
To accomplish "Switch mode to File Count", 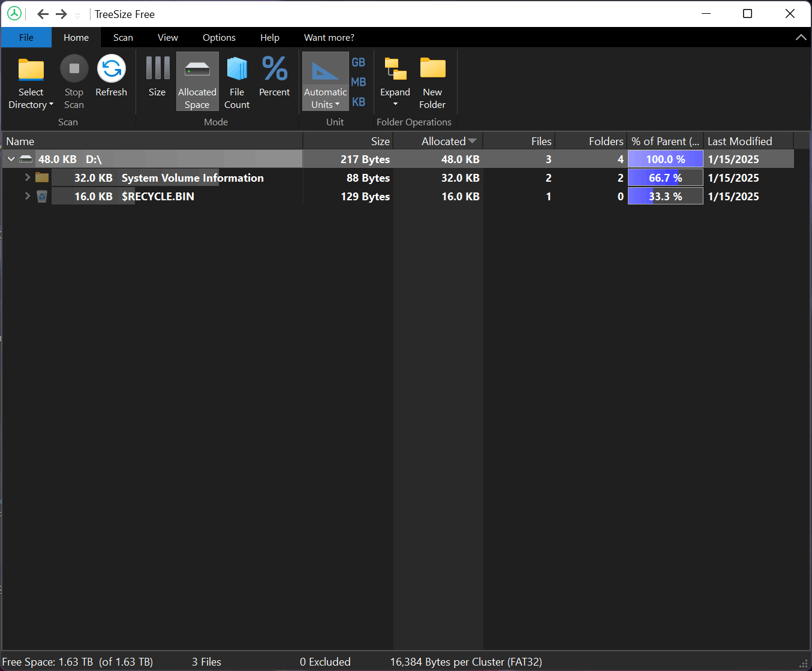I will point(237,83).
